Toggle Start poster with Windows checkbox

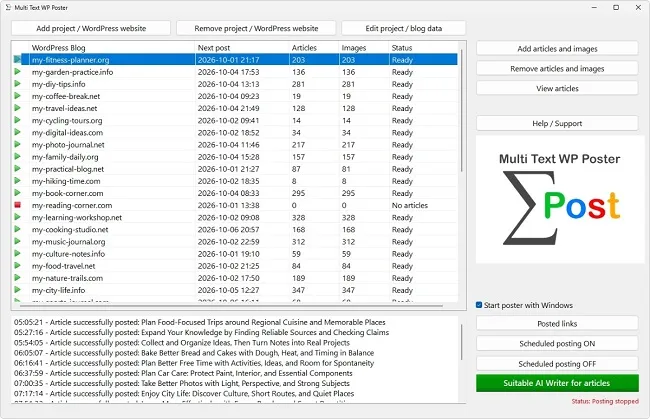479,305
